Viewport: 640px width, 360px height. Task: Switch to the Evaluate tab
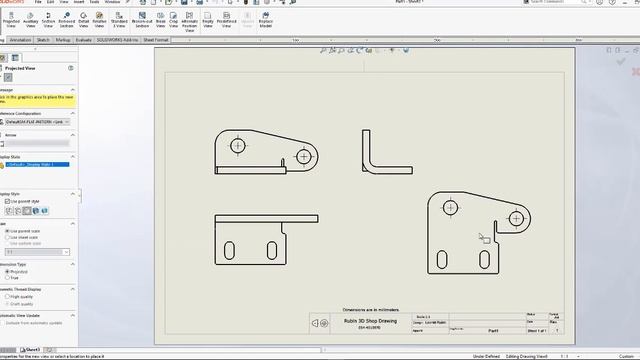pyautogui.click(x=84, y=40)
